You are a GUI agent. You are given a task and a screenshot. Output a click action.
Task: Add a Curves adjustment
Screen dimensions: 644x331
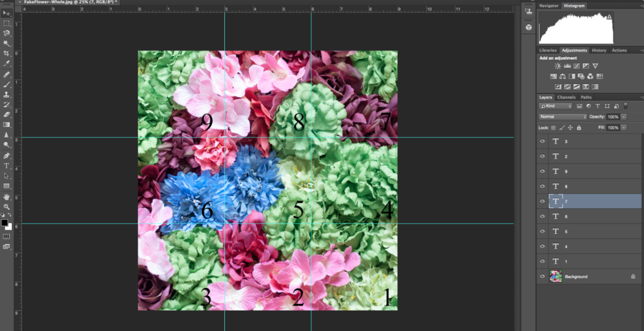[577, 66]
